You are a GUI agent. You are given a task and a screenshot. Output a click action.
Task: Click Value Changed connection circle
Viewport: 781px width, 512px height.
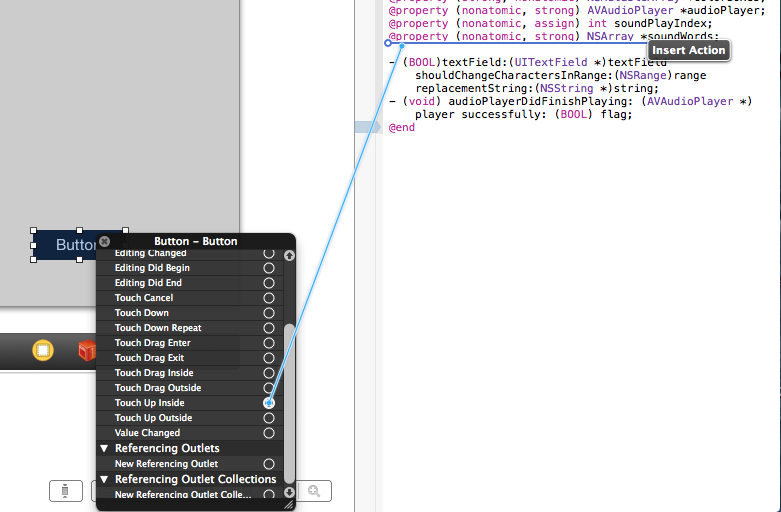tap(269, 433)
